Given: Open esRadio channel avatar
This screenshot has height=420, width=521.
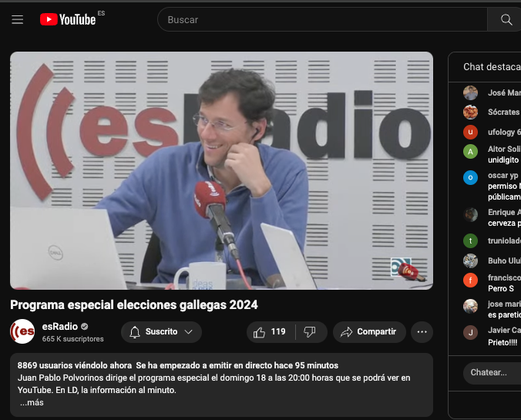Looking at the screenshot, I should click(x=22, y=331).
